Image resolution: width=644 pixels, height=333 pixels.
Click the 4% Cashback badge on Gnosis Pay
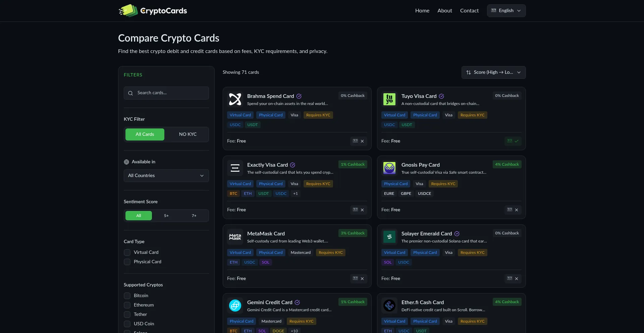pyautogui.click(x=507, y=165)
